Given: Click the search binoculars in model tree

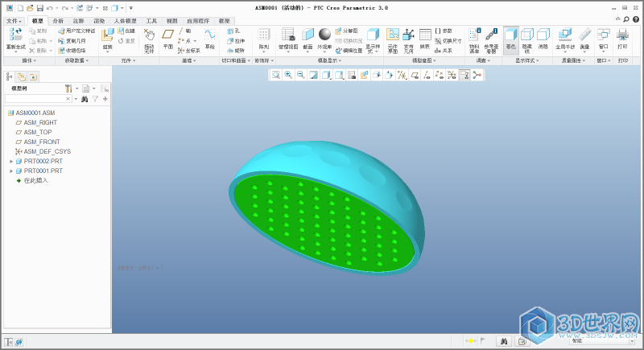Looking at the screenshot, I should coord(85,99).
